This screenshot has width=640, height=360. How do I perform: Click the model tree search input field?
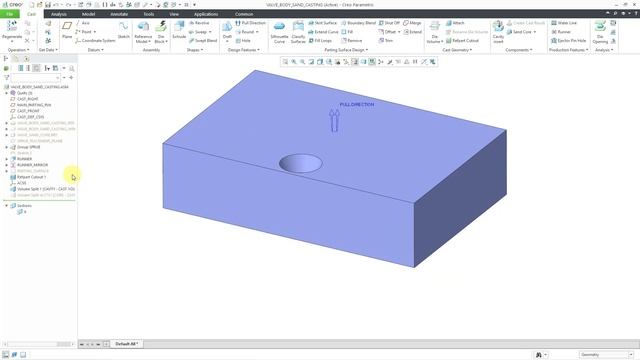35,77
